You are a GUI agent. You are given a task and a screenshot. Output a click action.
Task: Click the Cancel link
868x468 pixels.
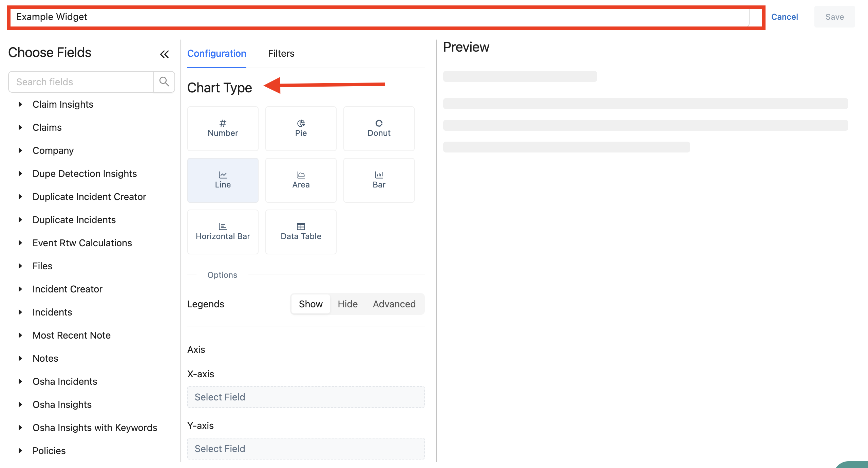(784, 17)
